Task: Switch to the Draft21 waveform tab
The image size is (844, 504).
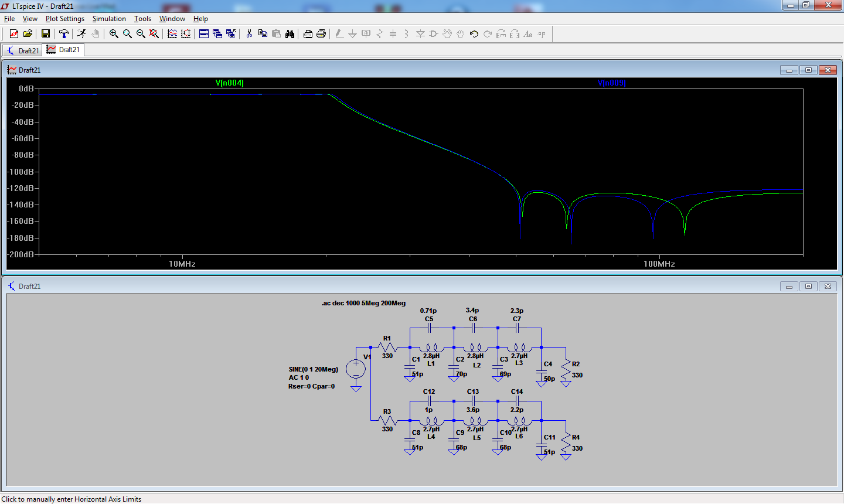Action: (x=63, y=50)
